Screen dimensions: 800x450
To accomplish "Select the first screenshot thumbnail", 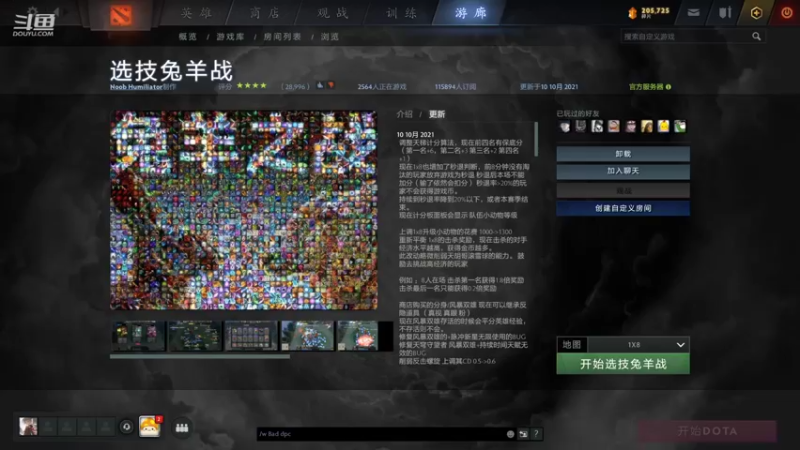I will coord(138,336).
